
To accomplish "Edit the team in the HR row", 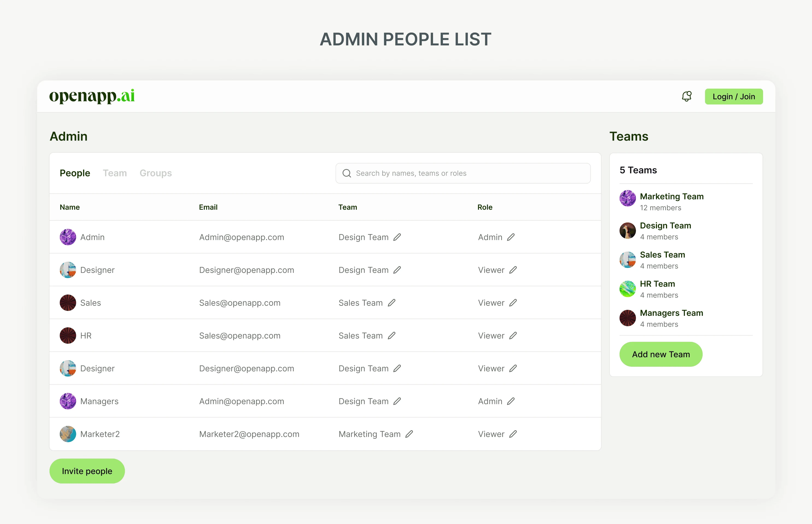I will [392, 336].
